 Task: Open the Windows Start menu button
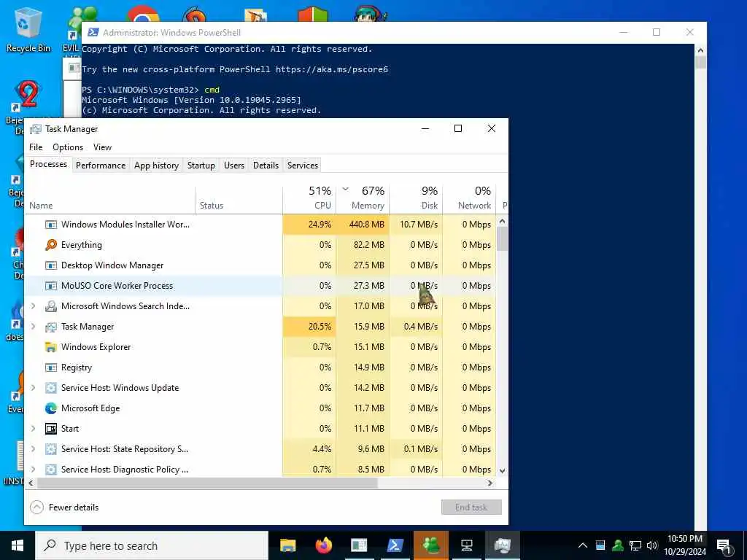tap(18, 545)
